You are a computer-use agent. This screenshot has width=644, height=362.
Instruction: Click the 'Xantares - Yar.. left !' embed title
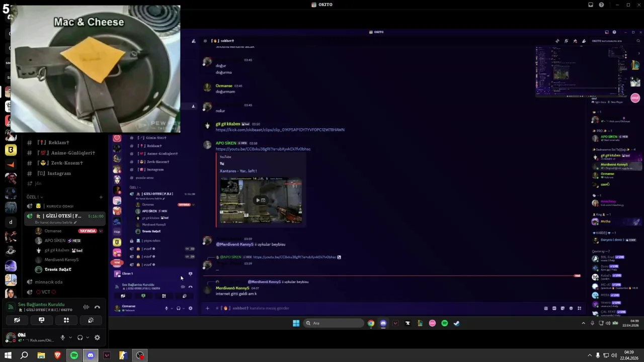click(238, 171)
